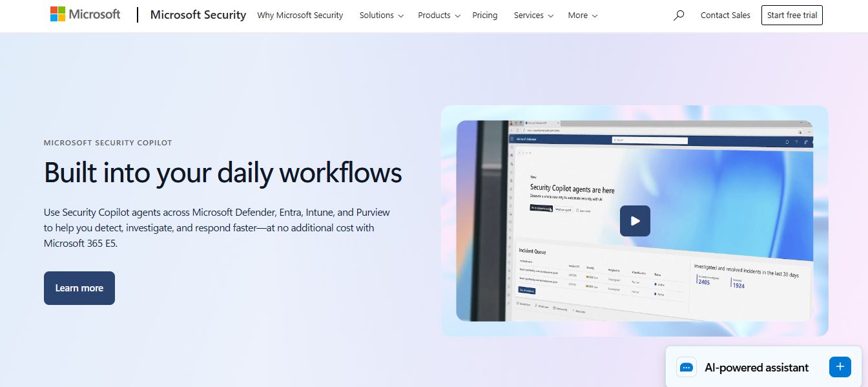Click the Learn more button
868x387 pixels.
(79, 288)
